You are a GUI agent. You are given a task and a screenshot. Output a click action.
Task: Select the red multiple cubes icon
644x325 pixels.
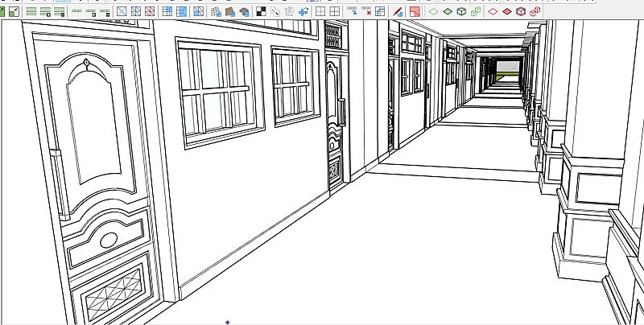click(535, 11)
